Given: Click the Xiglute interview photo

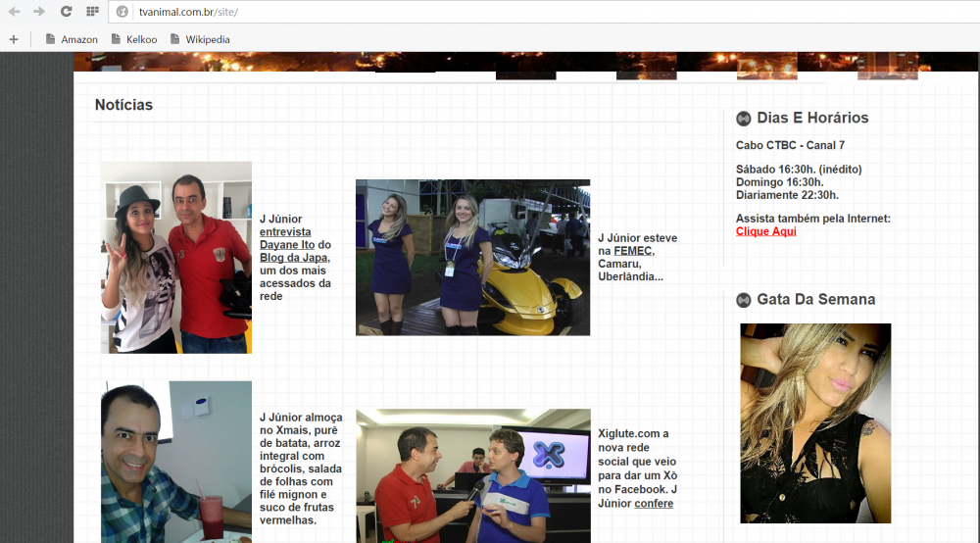Looking at the screenshot, I should 472,475.
